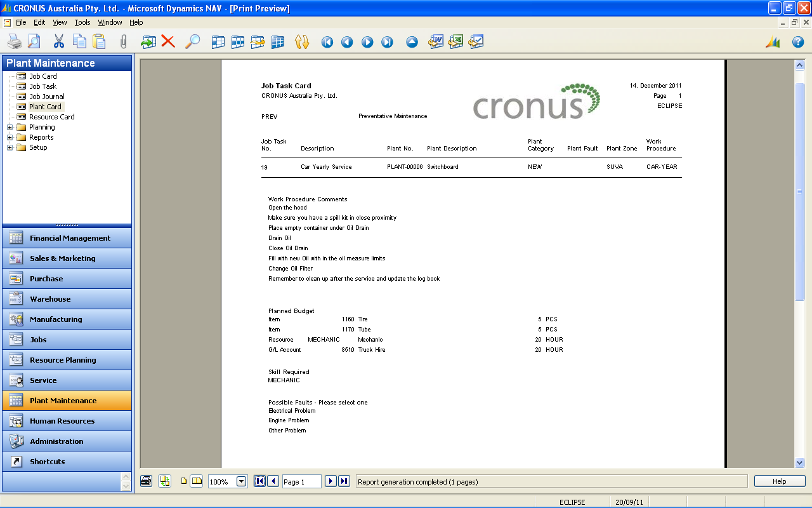Go to next preview page

(331, 481)
